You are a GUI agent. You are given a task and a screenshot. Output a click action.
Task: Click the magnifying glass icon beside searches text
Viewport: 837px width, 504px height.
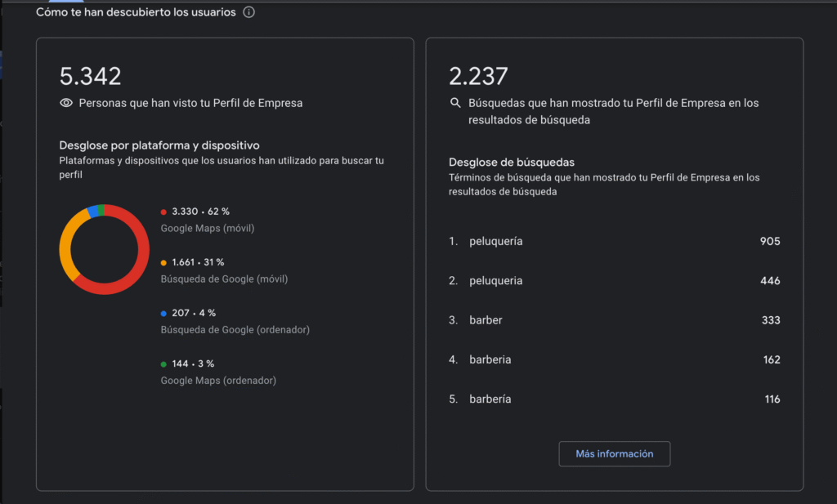click(x=455, y=104)
